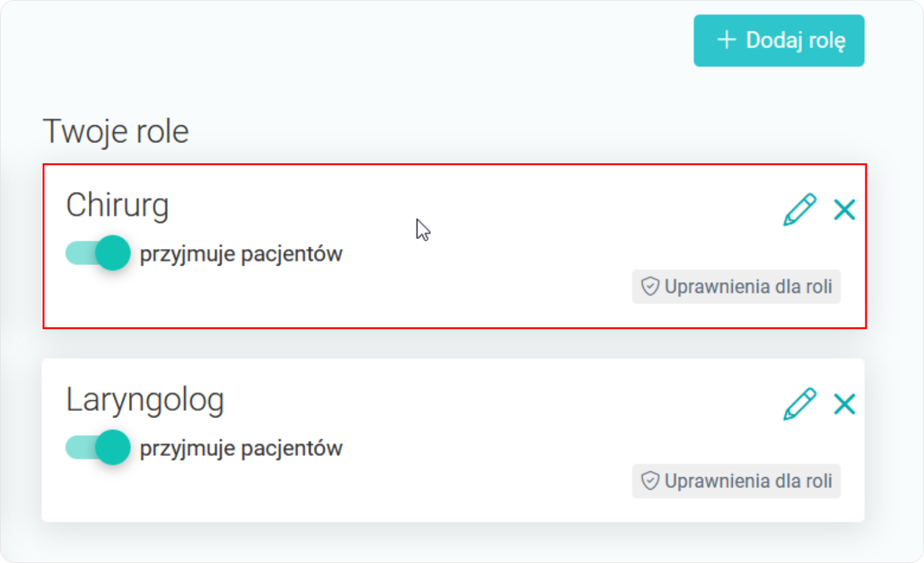Edit the Laryngolog role with pencil icon

(799, 404)
